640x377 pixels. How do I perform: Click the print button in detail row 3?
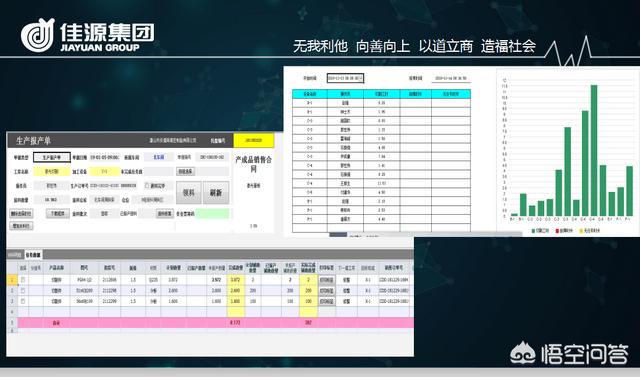pyautogui.click(x=327, y=301)
